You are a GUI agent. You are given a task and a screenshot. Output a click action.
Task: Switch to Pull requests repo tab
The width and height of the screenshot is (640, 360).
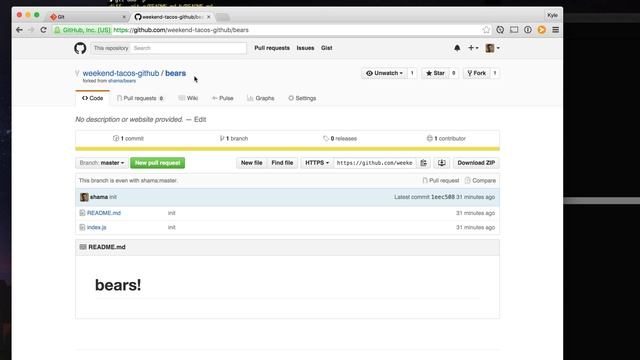[140, 98]
